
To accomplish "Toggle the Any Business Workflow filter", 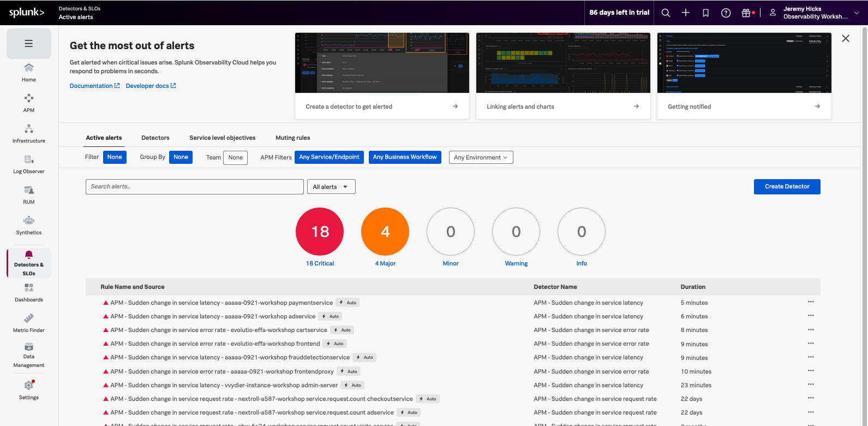I will pyautogui.click(x=405, y=157).
